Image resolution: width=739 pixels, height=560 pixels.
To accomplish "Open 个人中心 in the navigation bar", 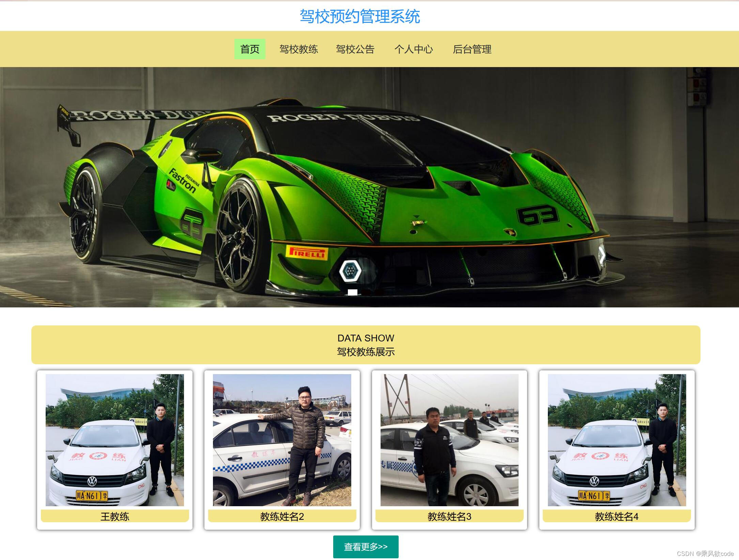I will coord(413,49).
